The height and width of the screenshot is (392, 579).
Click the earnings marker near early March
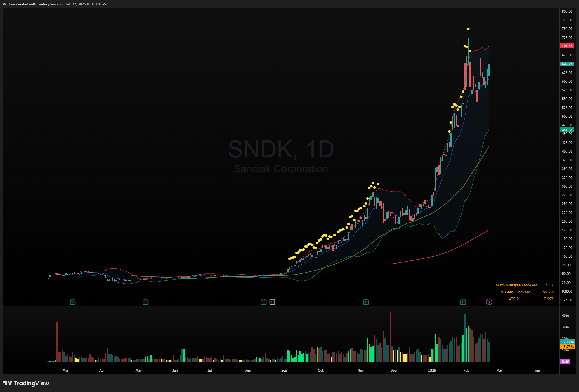click(x=73, y=302)
